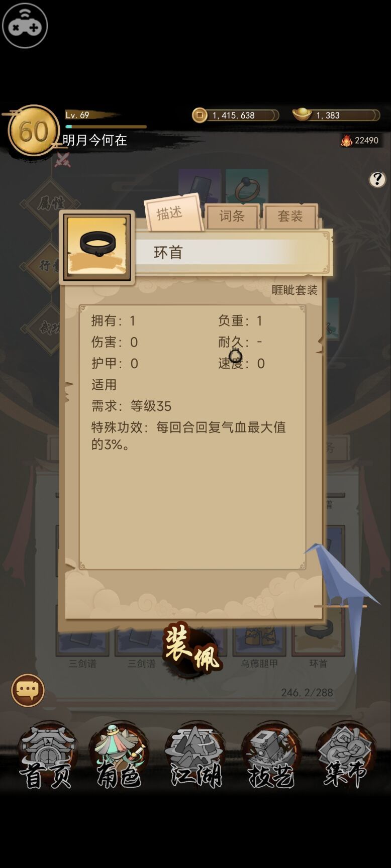Tap the copper coin balance 1,415,638
Screen dimensions: 391x868
coord(235,115)
